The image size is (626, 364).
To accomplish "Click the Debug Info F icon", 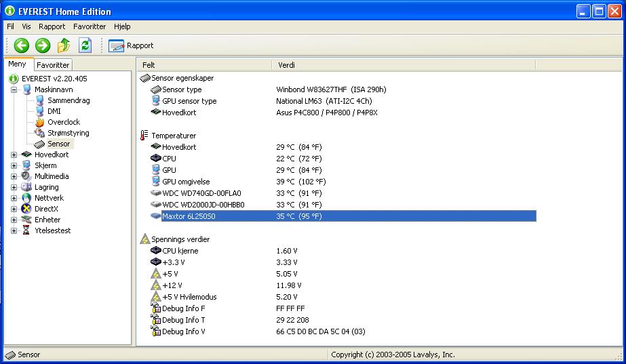I will (x=156, y=308).
